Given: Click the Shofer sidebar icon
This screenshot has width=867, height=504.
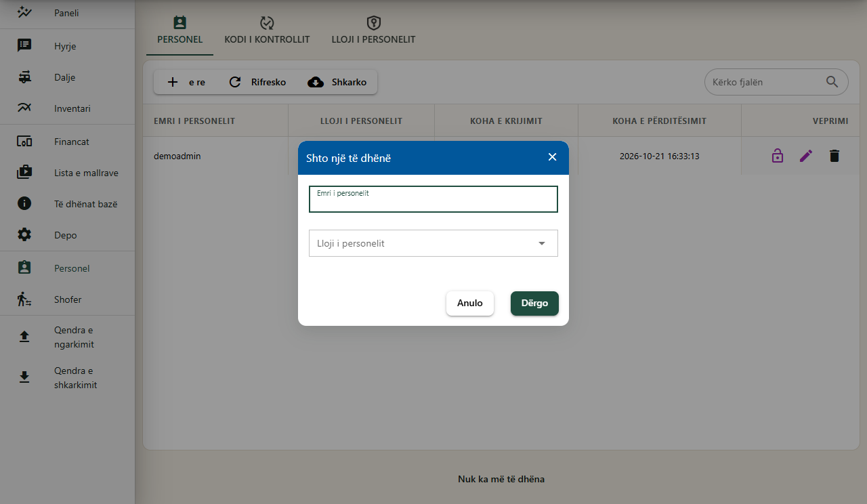Looking at the screenshot, I should (x=24, y=299).
